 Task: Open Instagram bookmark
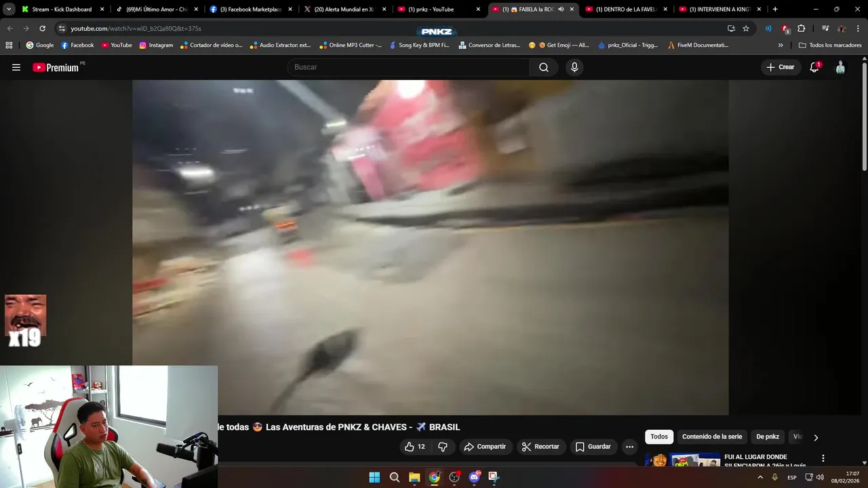point(156,45)
